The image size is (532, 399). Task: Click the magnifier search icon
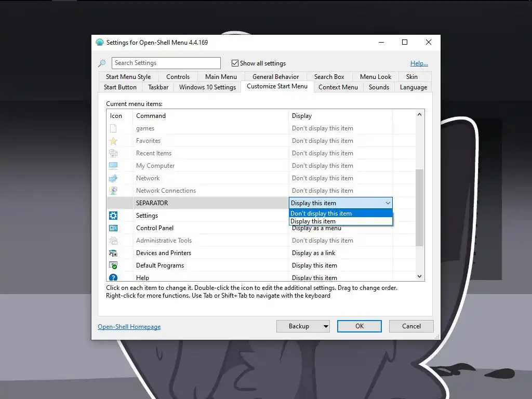[x=102, y=63]
